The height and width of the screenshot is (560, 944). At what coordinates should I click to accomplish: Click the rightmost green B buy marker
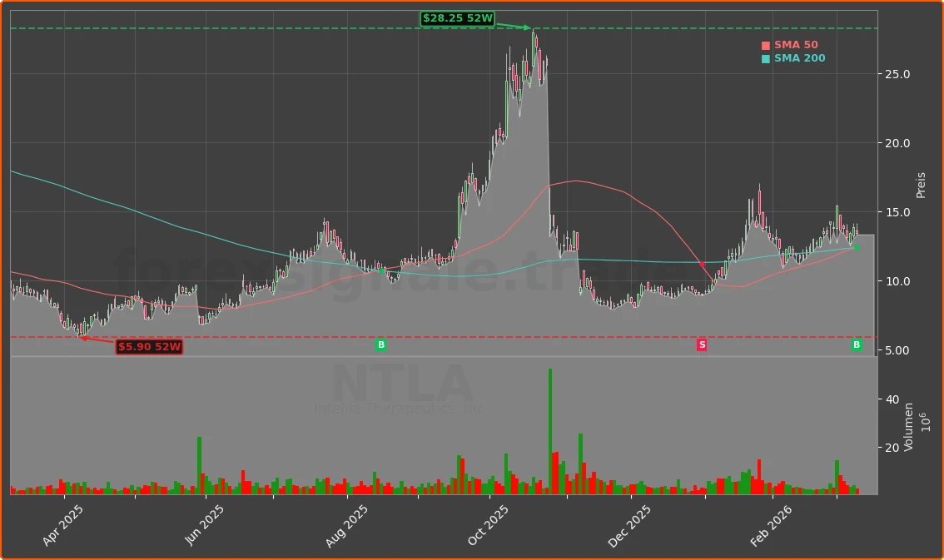856,344
